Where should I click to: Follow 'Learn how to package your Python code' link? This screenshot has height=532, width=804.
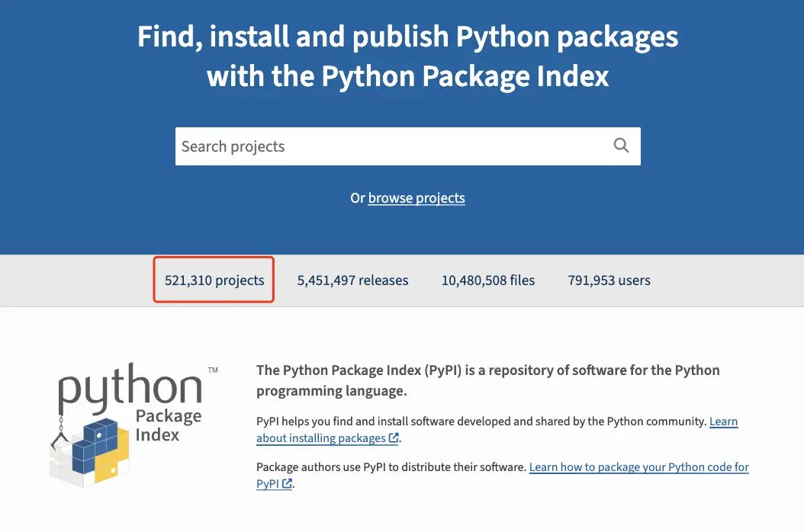coord(638,467)
